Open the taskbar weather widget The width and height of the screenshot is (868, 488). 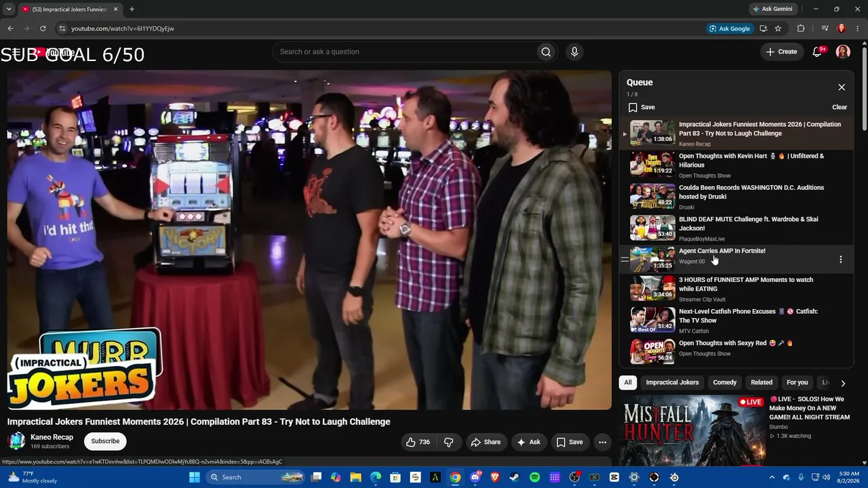pos(33,477)
